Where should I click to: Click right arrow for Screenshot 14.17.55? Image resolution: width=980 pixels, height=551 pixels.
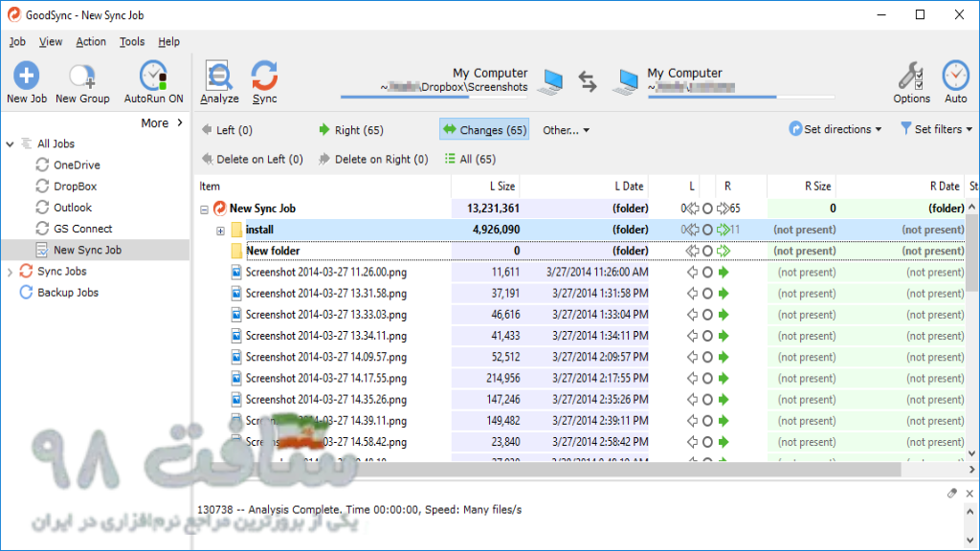[x=724, y=379]
